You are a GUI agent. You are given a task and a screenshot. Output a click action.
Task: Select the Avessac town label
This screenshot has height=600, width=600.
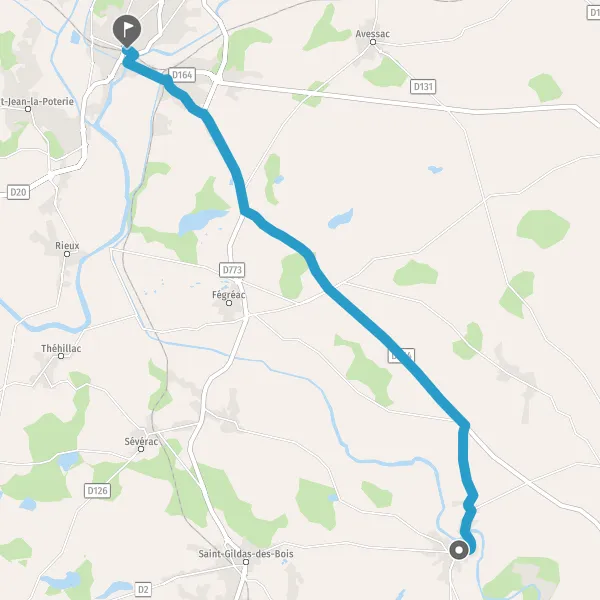tap(372, 34)
